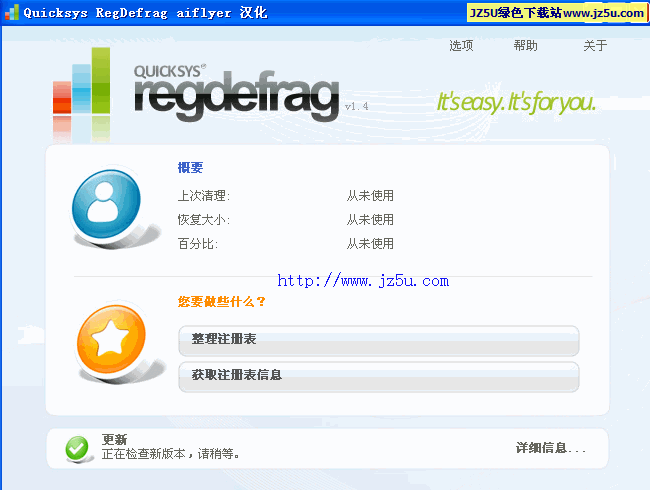This screenshot has width=650, height=490.
Task: Click the colored bars RegDefrag logo
Action: point(82,81)
